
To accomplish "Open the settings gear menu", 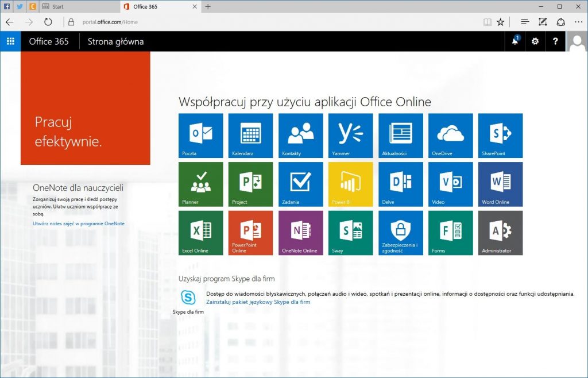I will tap(535, 41).
